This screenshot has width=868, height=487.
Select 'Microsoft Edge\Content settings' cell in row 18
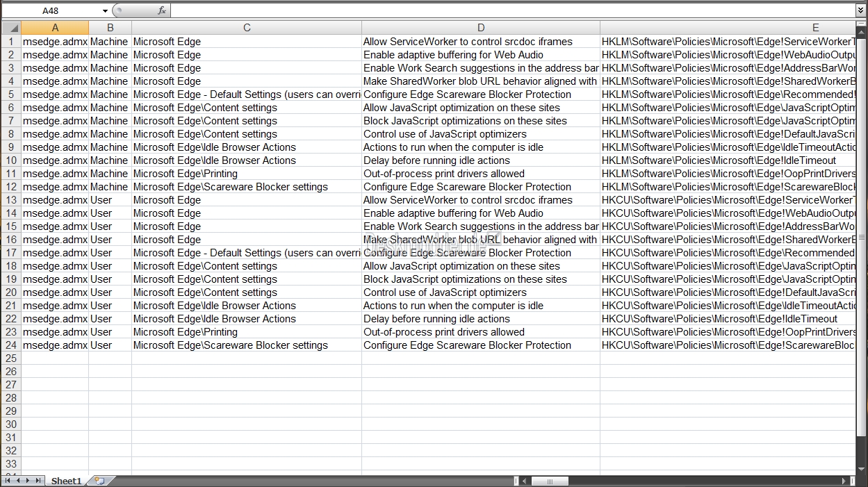247,266
